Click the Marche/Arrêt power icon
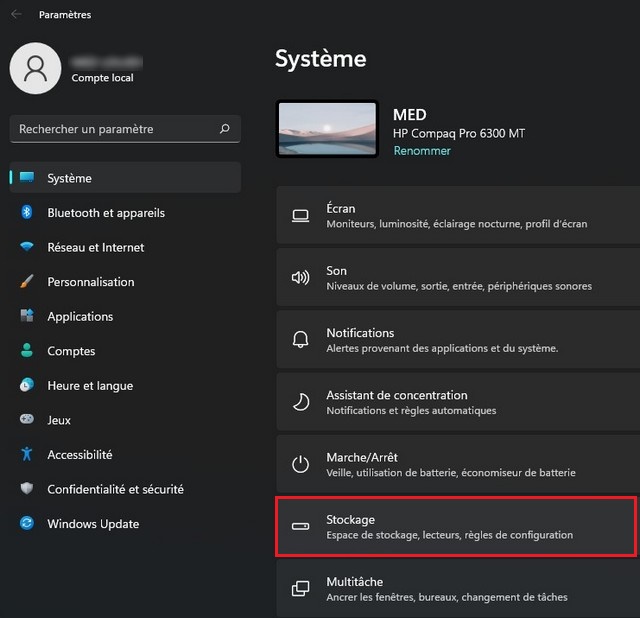Screen dimensions: 640x618 point(300,464)
